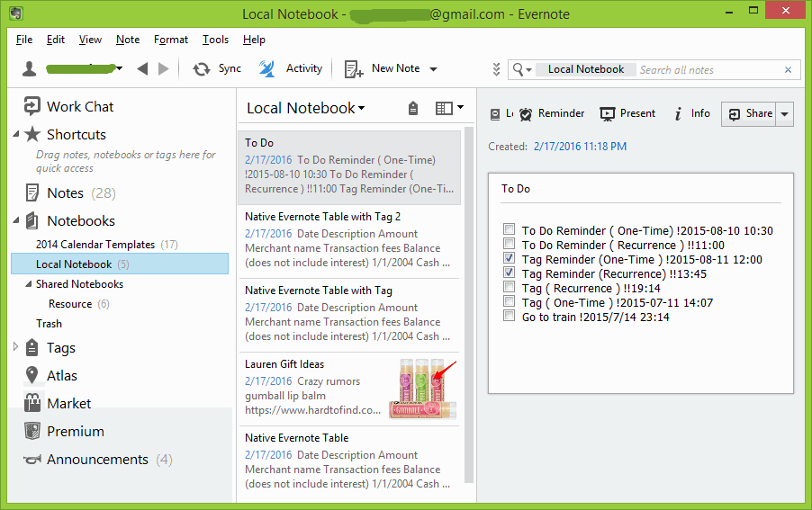Image resolution: width=812 pixels, height=510 pixels.
Task: Check 'Tag ( Recurrence )' checkbox
Action: coord(509,287)
